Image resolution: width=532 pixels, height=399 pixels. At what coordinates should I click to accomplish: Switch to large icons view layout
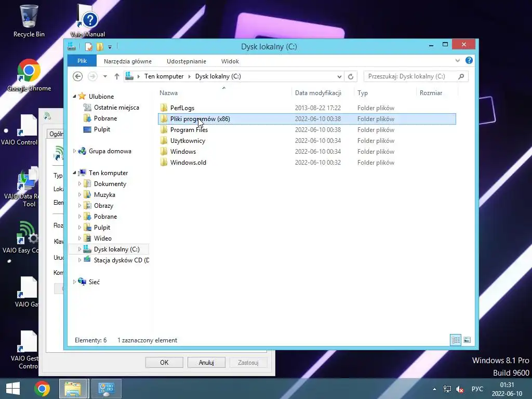pyautogui.click(x=467, y=340)
